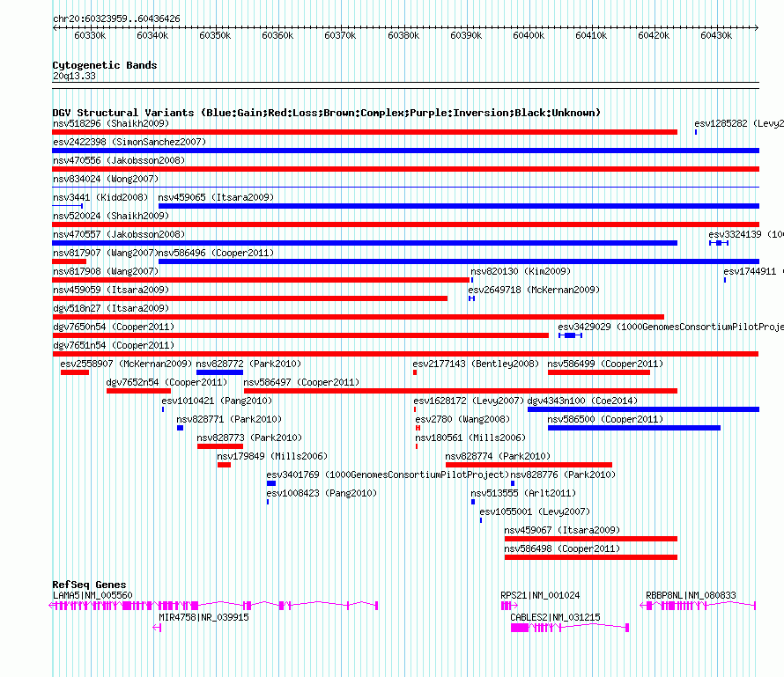Screen dimensions: 784x677
Task: Select the nsv828771 (Park2010) small blue bar
Action: [x=180, y=428]
